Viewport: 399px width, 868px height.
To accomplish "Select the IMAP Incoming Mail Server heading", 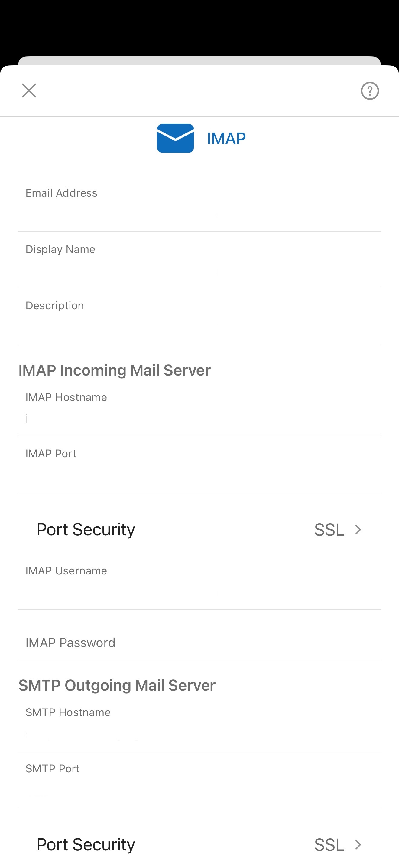I will [115, 370].
